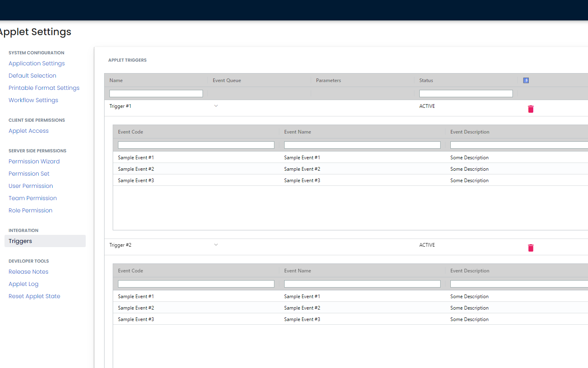Select Role Permission in the sidebar
The image size is (588, 368).
pos(31,210)
